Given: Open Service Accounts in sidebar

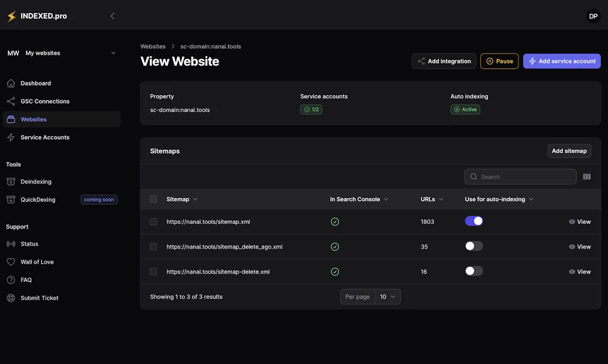Looking at the screenshot, I should pos(45,137).
